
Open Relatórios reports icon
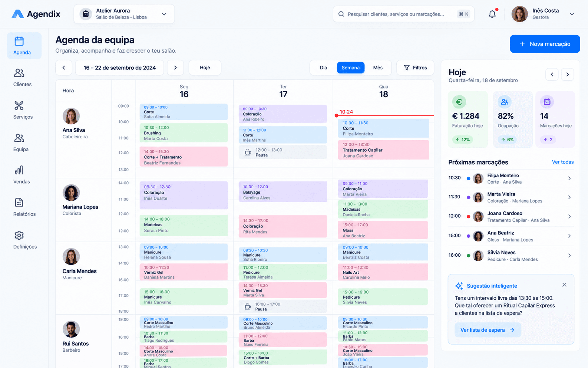point(19,203)
